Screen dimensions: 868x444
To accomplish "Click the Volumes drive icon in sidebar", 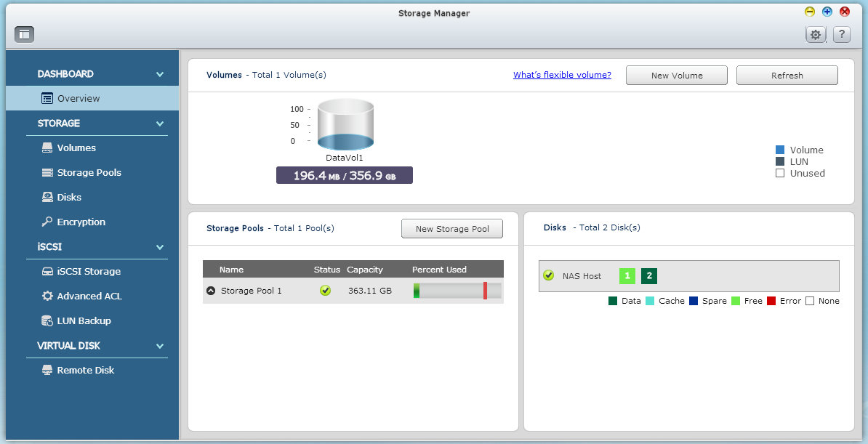I will point(47,148).
